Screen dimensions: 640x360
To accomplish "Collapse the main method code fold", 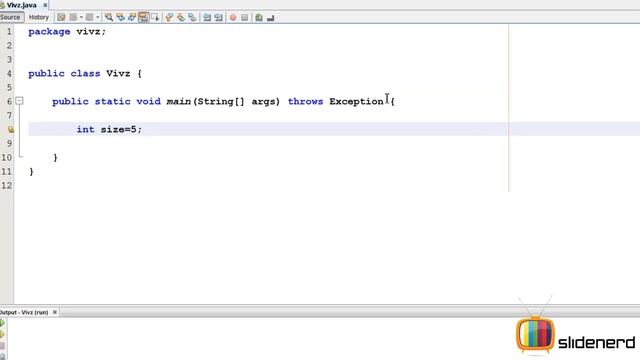I will 19,101.
